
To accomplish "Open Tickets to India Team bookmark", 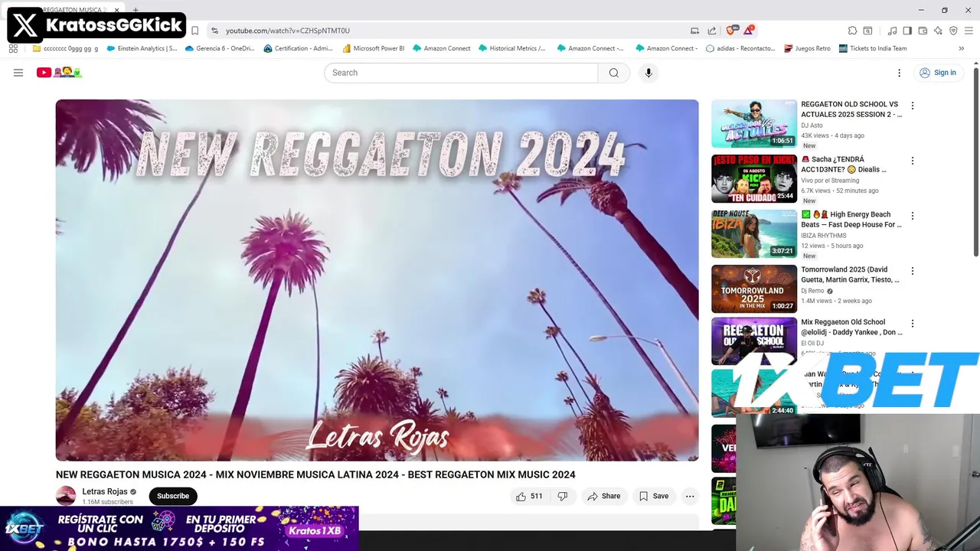I will (x=873, y=48).
